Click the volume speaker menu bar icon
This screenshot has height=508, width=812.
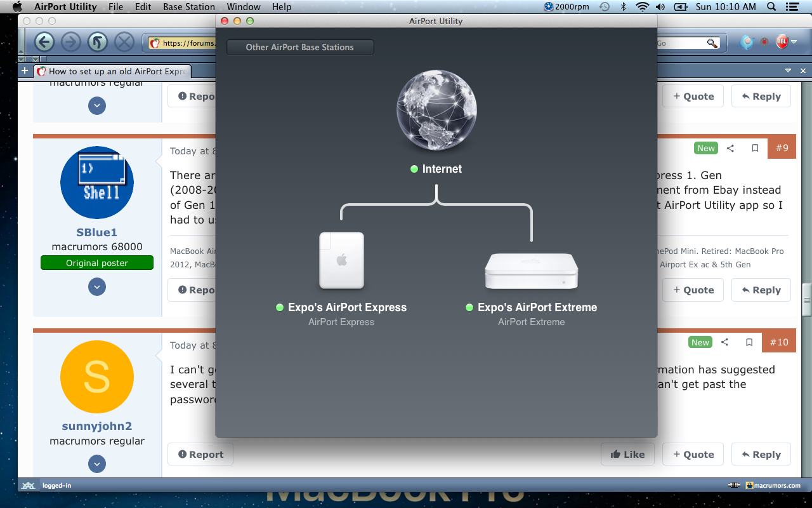[660, 7]
